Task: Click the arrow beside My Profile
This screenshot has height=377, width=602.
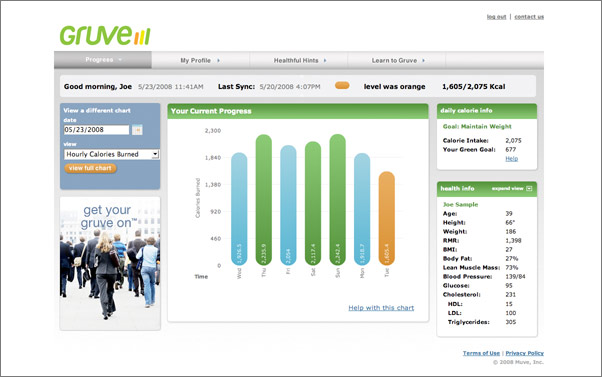Action: (x=218, y=60)
